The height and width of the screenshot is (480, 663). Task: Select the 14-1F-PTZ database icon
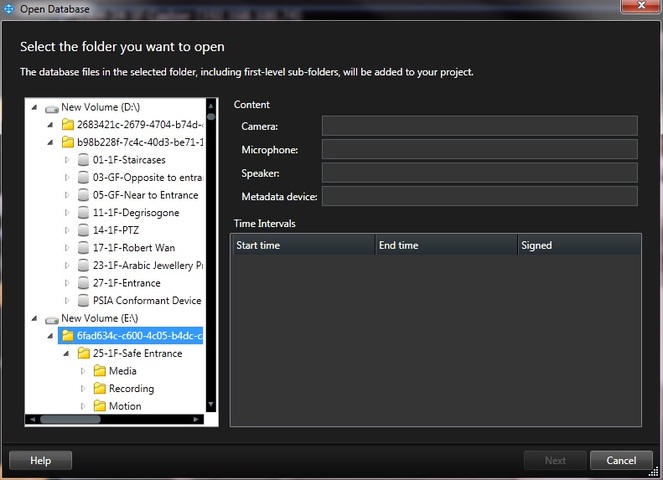click(84, 230)
